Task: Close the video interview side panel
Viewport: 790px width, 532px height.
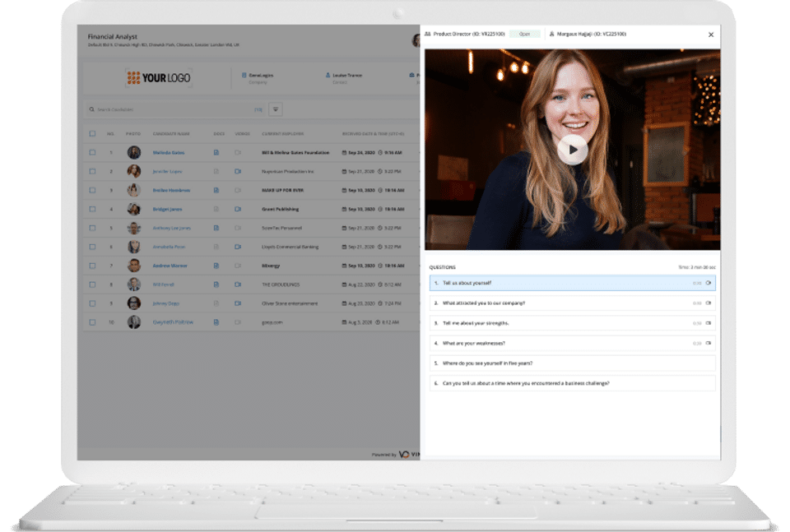Action: [711, 35]
